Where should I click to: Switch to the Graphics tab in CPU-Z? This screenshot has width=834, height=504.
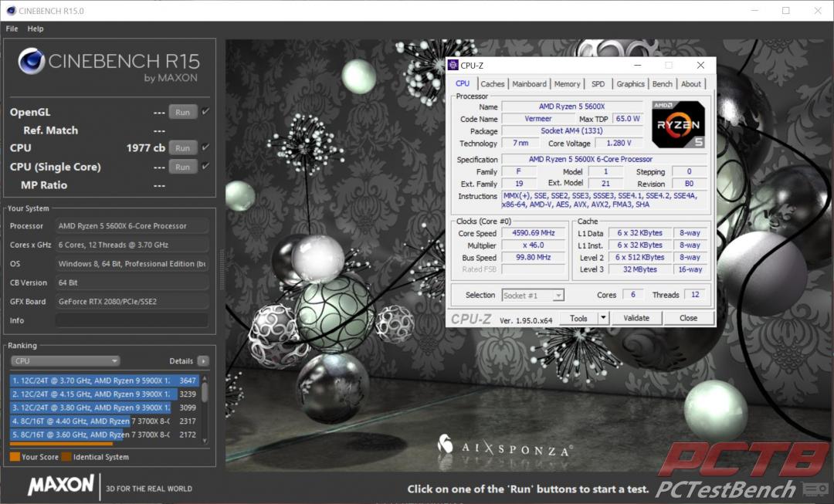coord(630,84)
